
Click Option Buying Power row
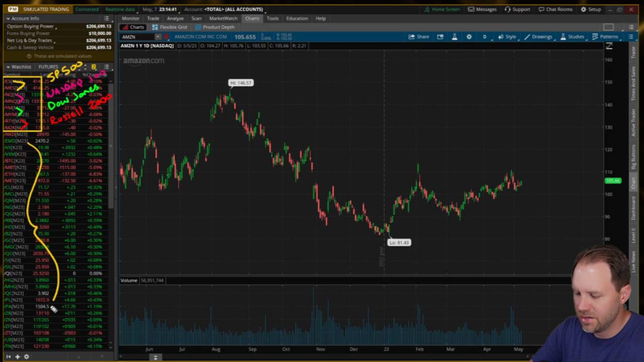[58, 26]
